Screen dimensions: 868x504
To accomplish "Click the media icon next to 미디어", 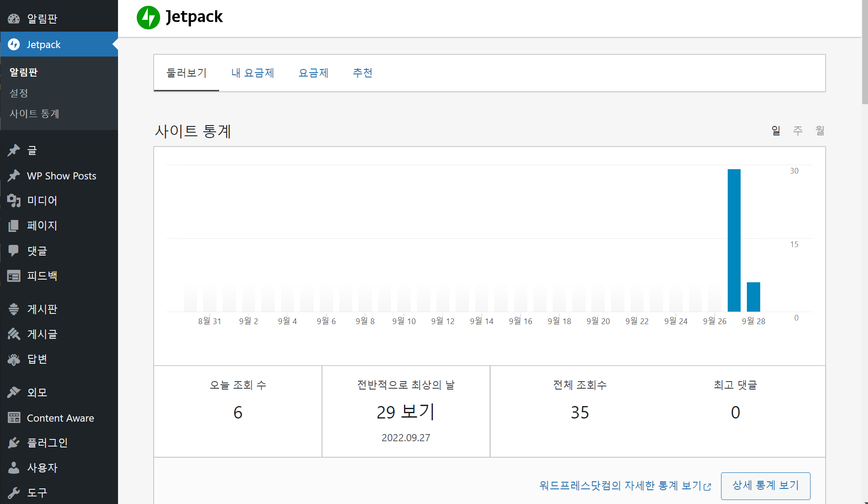I will click(14, 201).
